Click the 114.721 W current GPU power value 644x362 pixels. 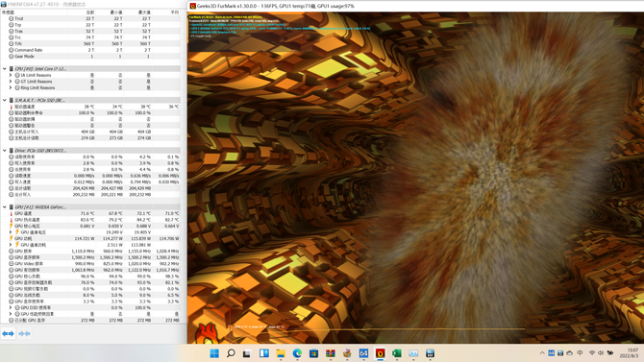click(x=85, y=238)
